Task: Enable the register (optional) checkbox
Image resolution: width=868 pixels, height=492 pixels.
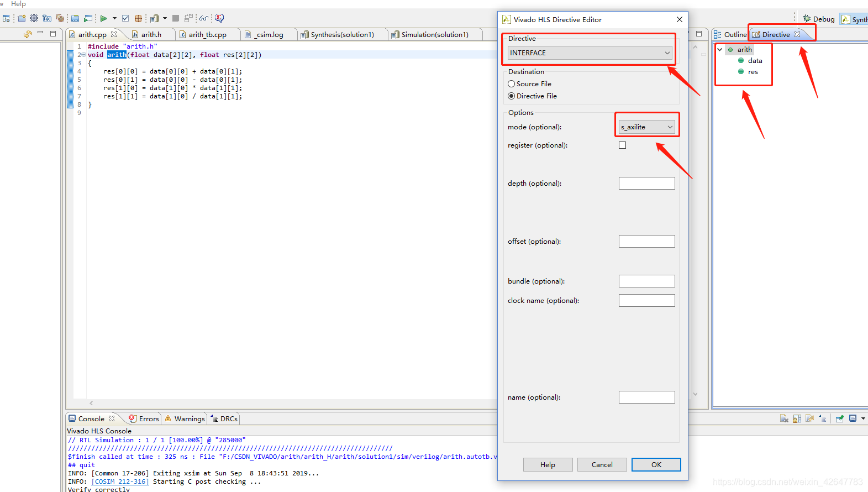Action: [623, 145]
